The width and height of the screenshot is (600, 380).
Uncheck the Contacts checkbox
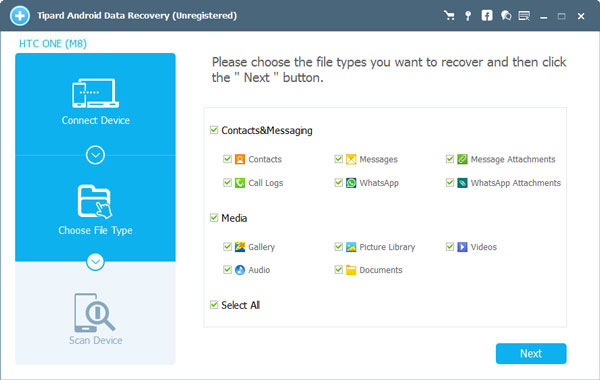[x=227, y=159]
